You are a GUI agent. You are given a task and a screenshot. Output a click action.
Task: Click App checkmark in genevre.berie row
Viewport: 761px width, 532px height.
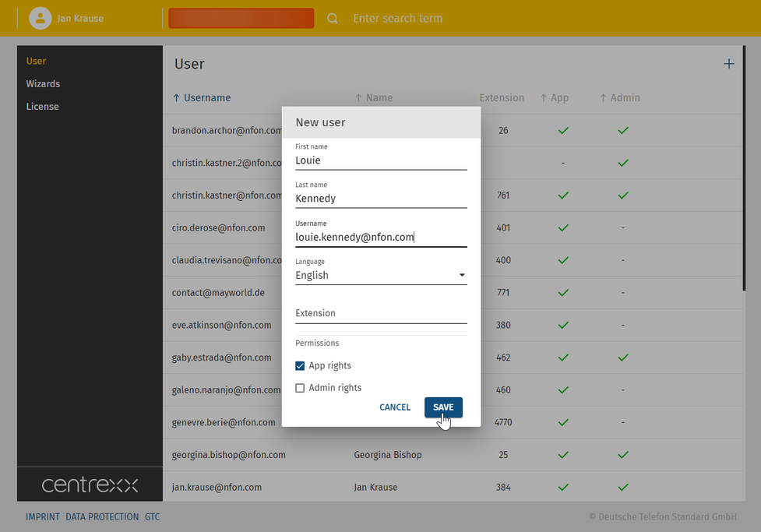[563, 422]
